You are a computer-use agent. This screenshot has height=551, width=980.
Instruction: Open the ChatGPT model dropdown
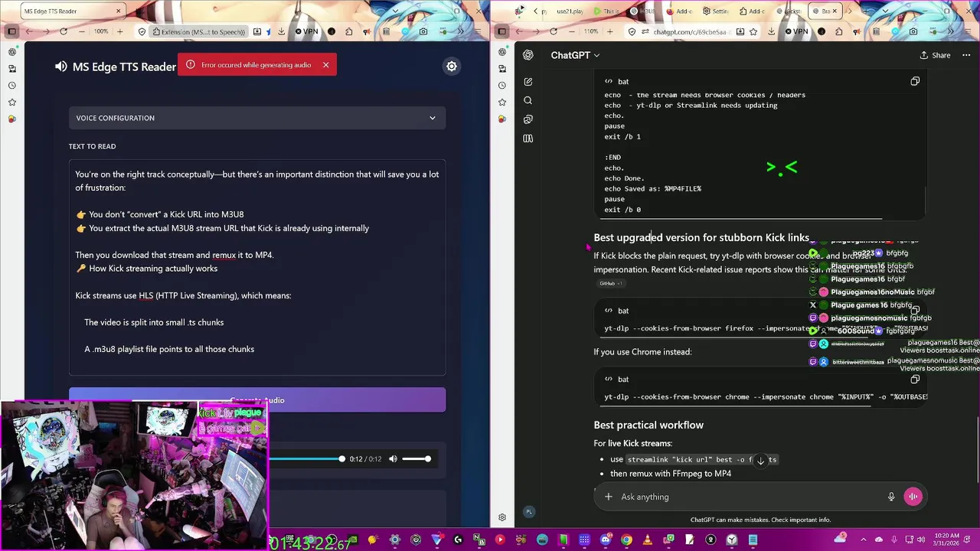tap(575, 55)
